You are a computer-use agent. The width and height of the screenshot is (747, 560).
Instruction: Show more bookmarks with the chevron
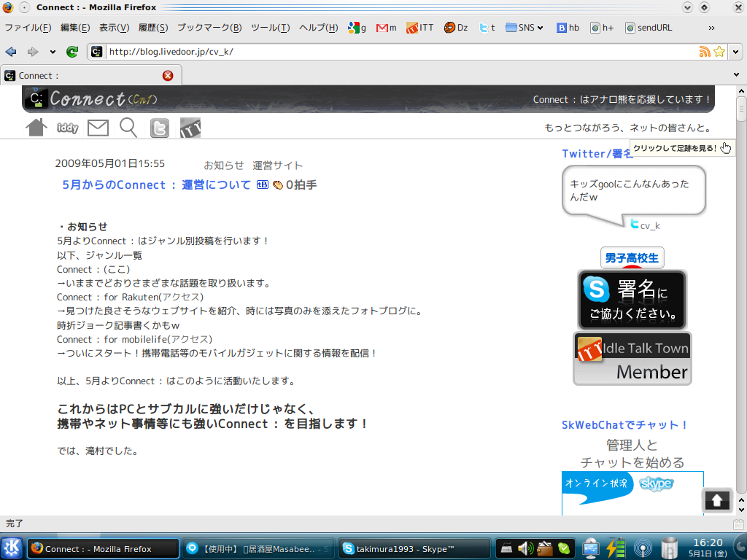pyautogui.click(x=711, y=28)
